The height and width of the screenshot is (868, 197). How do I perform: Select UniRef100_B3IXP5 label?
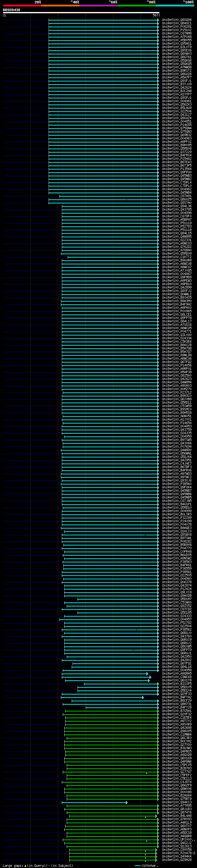click(176, 684)
